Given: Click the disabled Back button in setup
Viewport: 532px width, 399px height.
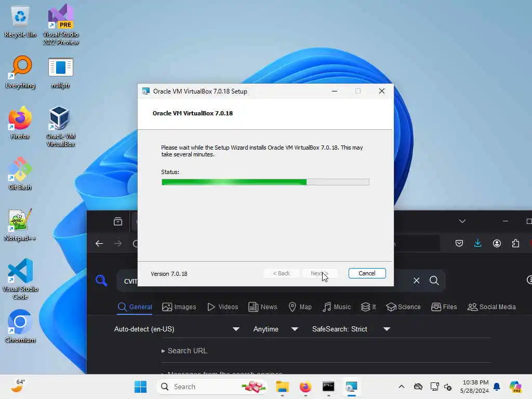Looking at the screenshot, I should (x=281, y=273).
